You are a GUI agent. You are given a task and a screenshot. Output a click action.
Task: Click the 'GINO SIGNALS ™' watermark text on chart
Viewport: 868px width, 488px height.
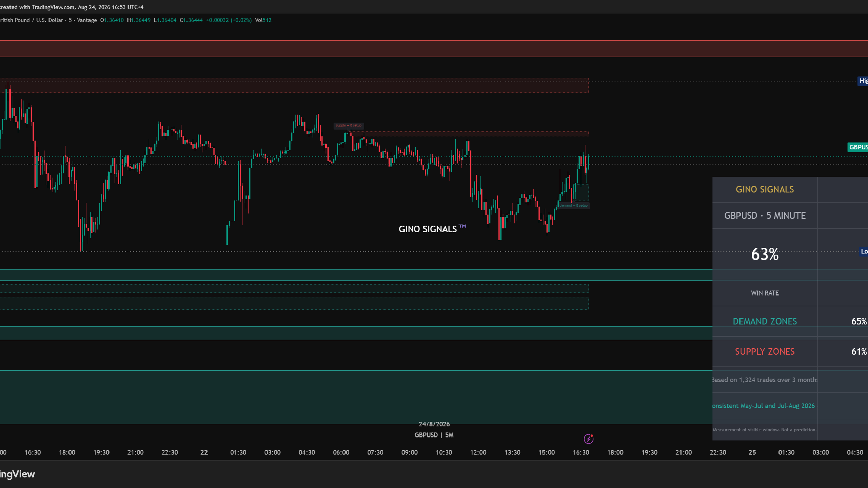pyautogui.click(x=432, y=229)
